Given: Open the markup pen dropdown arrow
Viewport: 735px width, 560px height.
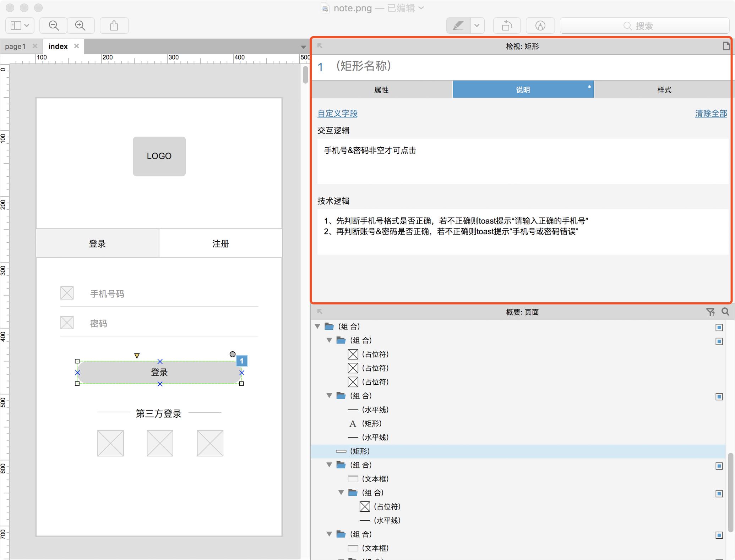Looking at the screenshot, I should (477, 26).
